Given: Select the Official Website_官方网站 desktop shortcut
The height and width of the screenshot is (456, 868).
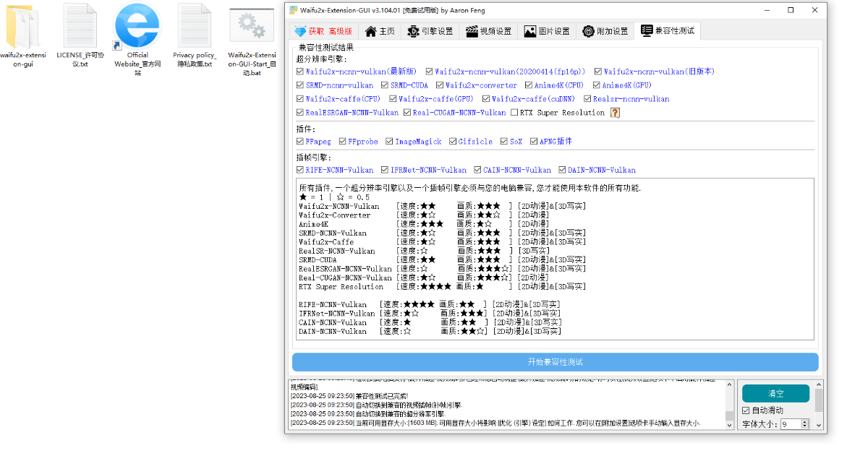Looking at the screenshot, I should pos(137,40).
